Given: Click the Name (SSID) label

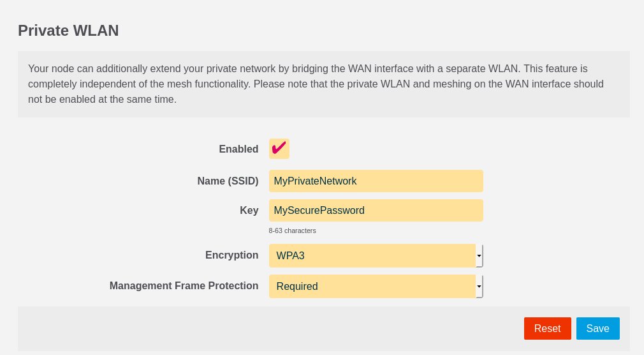Looking at the screenshot, I should point(228,181).
